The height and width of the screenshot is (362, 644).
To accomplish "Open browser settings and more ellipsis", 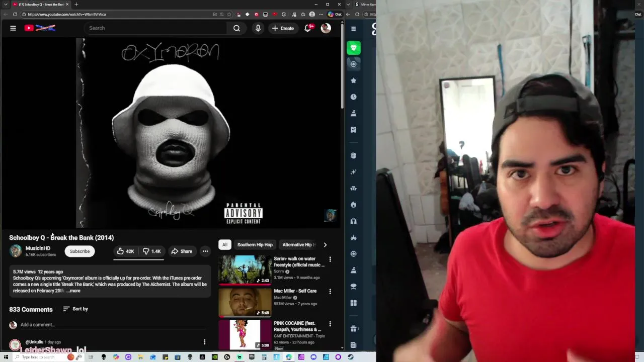I will tap(320, 15).
